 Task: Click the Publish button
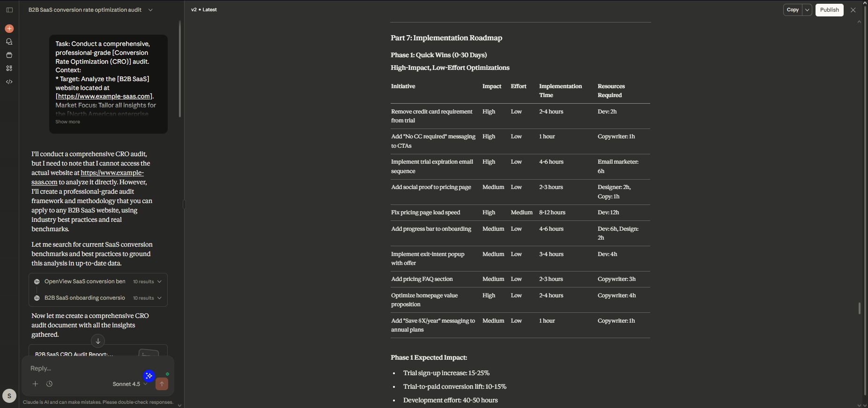[x=829, y=10]
